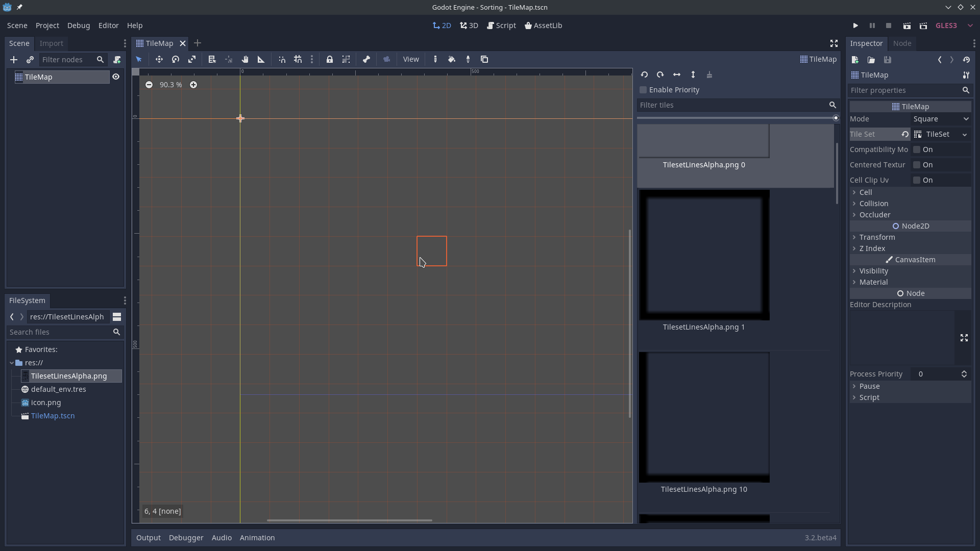Click the Process Priority stepper arrows
Image resolution: width=980 pixels, height=551 pixels.
(964, 374)
